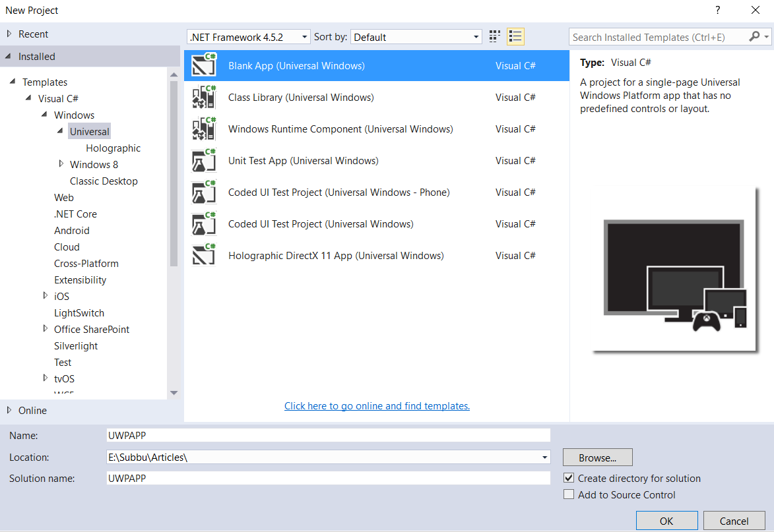Screen dimensions: 774x532
Task: Click the Solution name input field
Action: click(x=328, y=478)
